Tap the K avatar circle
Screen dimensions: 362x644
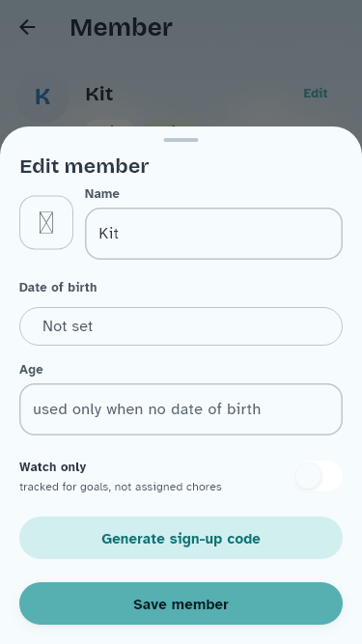[42, 97]
